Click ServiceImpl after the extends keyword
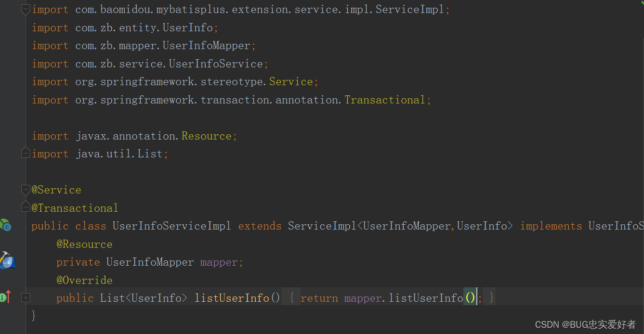644x334 pixels. pos(322,226)
